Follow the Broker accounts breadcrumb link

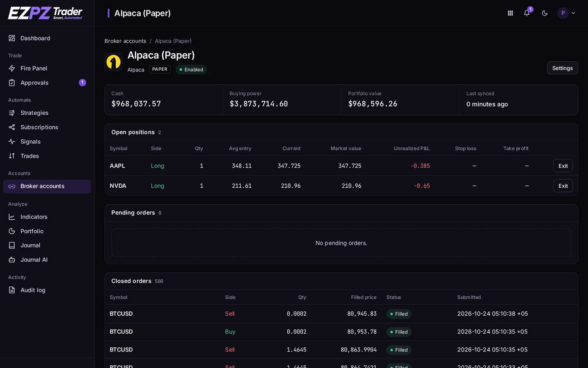point(125,41)
